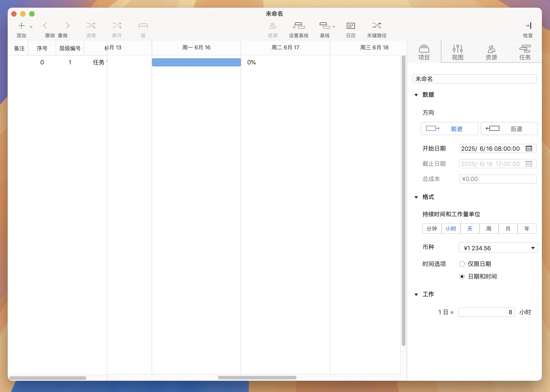Open the 基线 dropdown arrow
The width and height of the screenshot is (550, 392).
tap(334, 27)
